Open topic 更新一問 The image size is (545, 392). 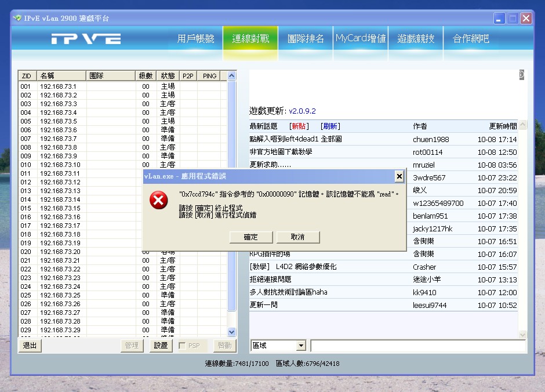click(263, 305)
